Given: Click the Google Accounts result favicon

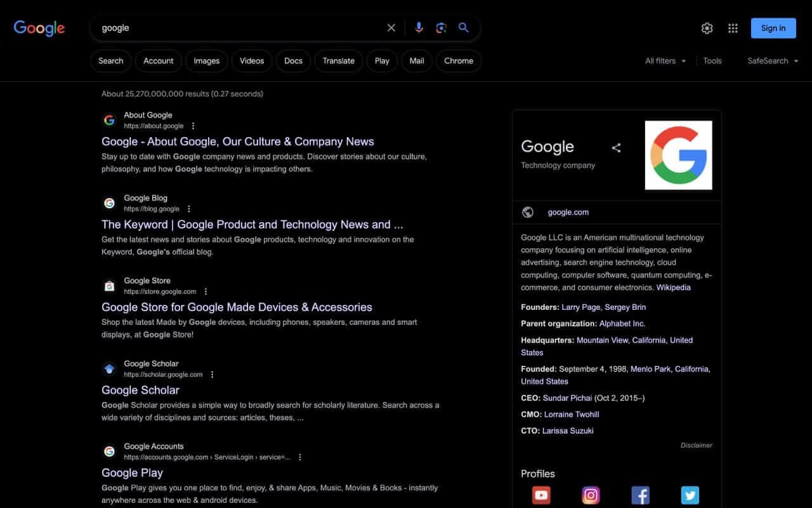Looking at the screenshot, I should click(110, 451).
